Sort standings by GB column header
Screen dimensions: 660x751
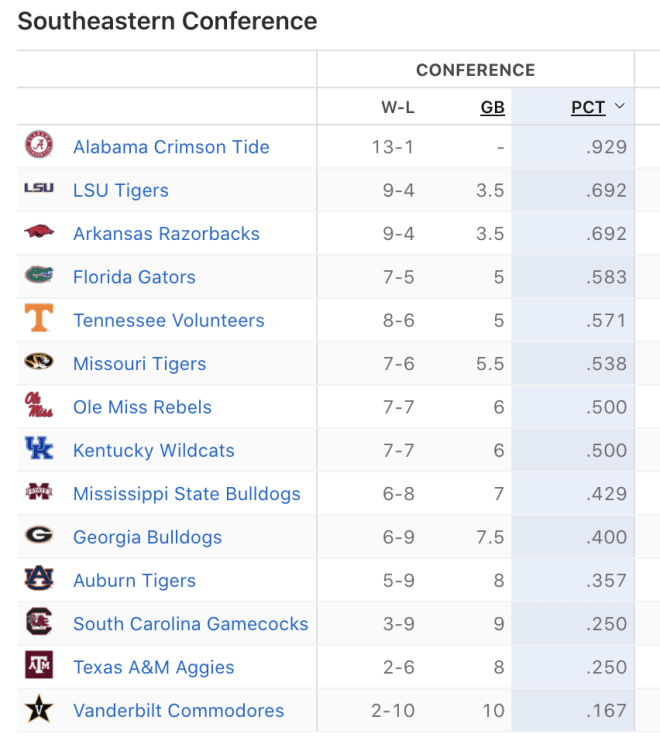(x=493, y=107)
